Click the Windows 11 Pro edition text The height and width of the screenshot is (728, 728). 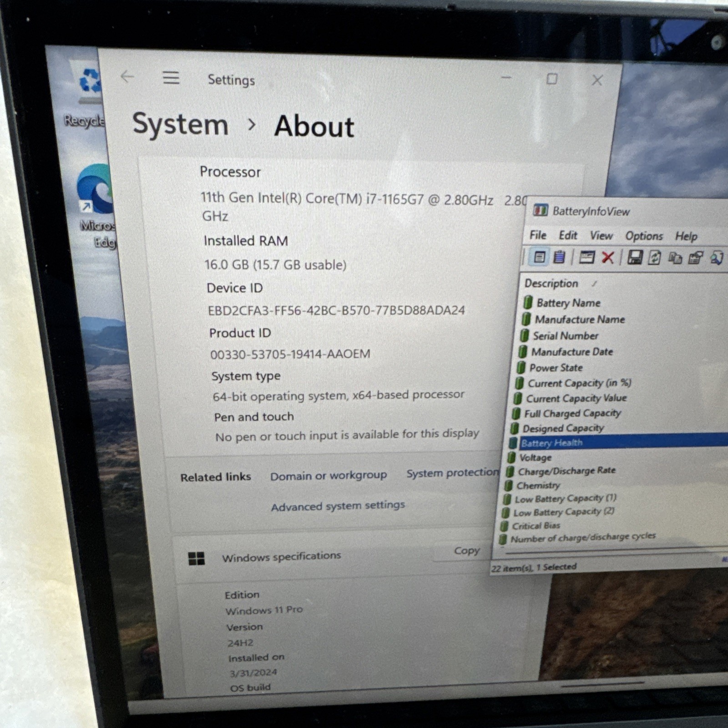(x=264, y=610)
